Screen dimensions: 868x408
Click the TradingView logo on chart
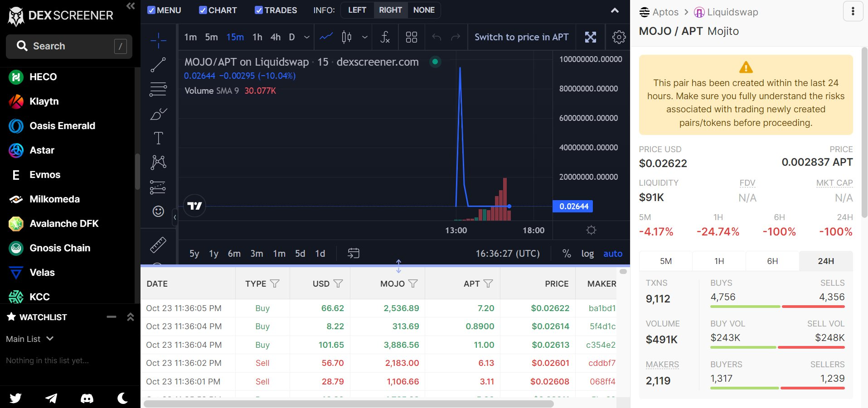194,206
